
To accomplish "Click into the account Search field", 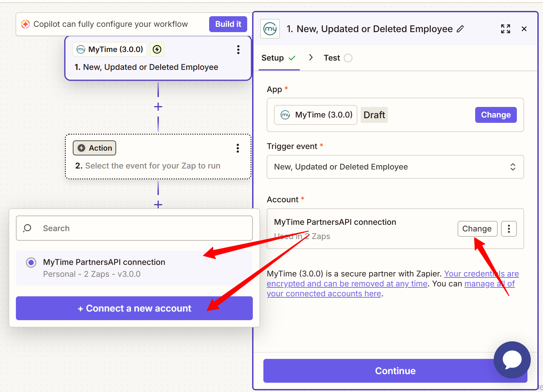I will click(134, 228).
